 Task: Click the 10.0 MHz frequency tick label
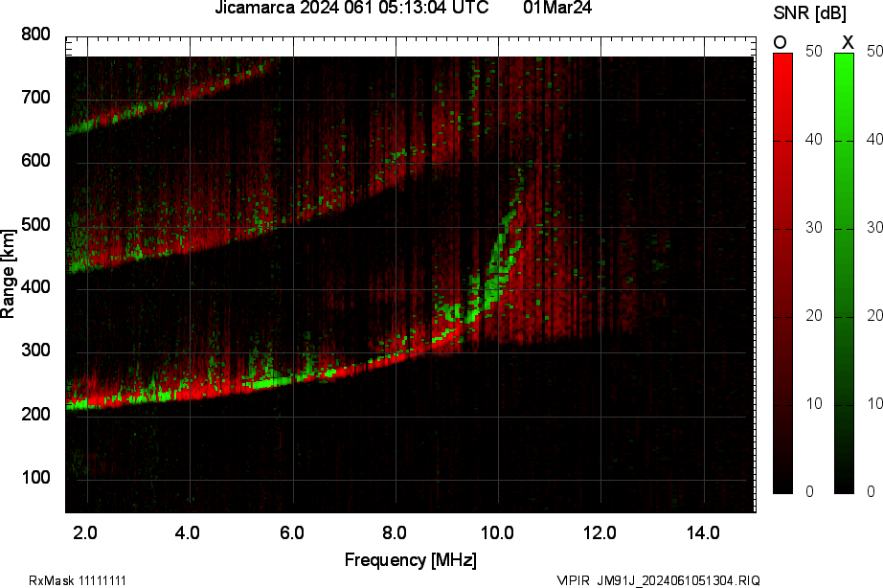pos(497,532)
